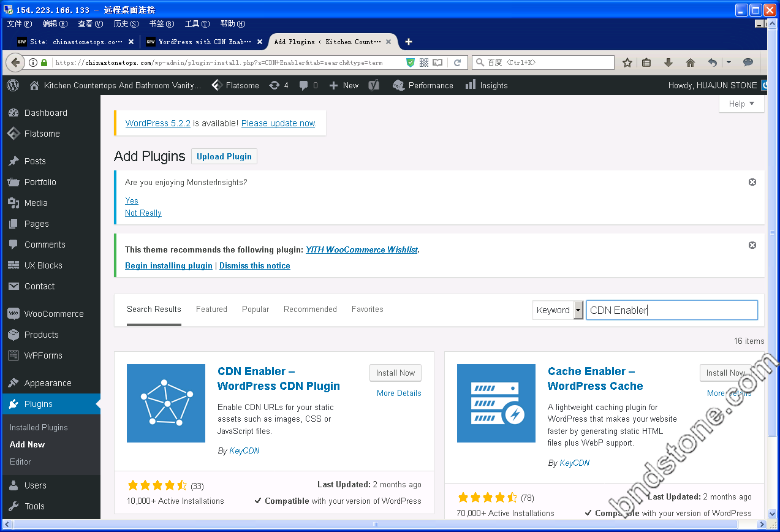Go to browser home page icon

click(691, 63)
